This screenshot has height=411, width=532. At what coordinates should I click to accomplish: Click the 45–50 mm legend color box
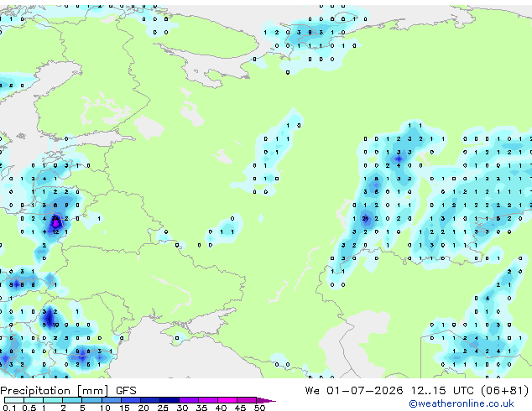point(247,400)
